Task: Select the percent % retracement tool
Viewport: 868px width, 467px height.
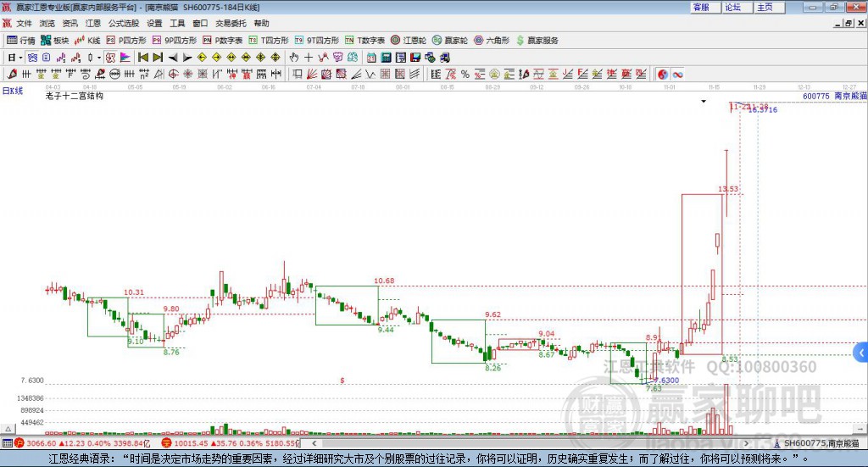Action: point(465,74)
